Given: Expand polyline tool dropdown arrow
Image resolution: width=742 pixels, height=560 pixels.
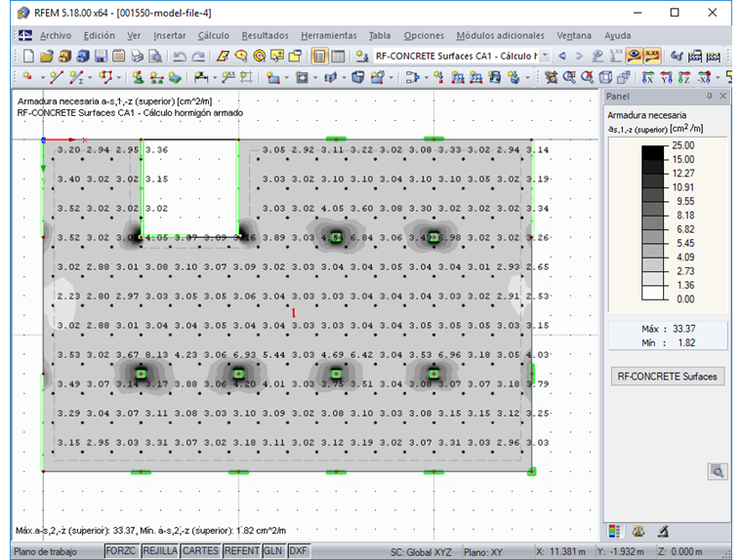Looking at the screenshot, I should point(119,78).
